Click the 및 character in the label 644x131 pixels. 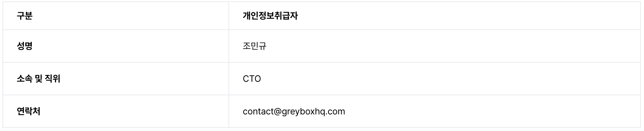[x=38, y=79]
